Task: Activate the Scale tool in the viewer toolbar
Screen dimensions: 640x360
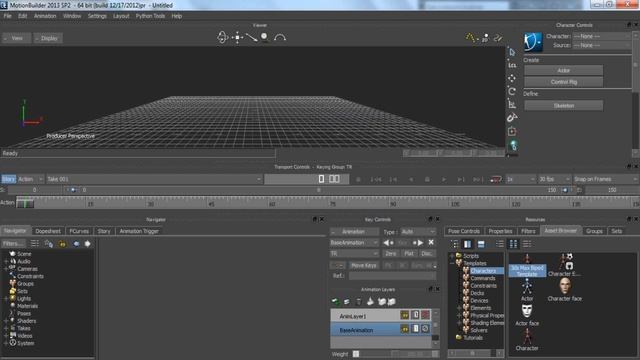Action: (512, 104)
